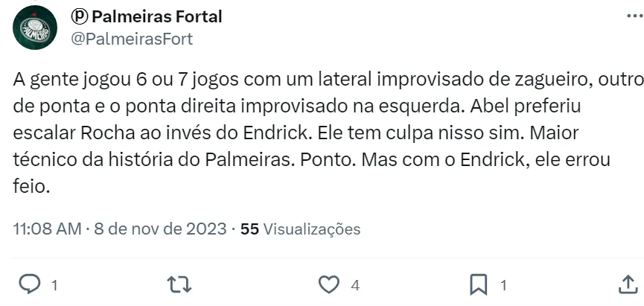Viewport: 644px width, 306px height.
Task: Click the date 8 de nov de 2023
Action: [x=159, y=229]
